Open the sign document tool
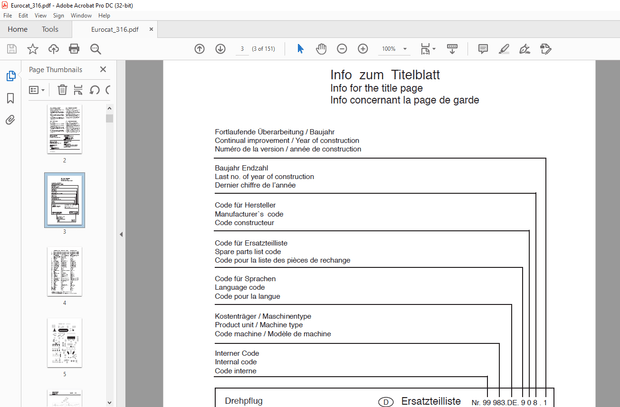 click(x=525, y=49)
